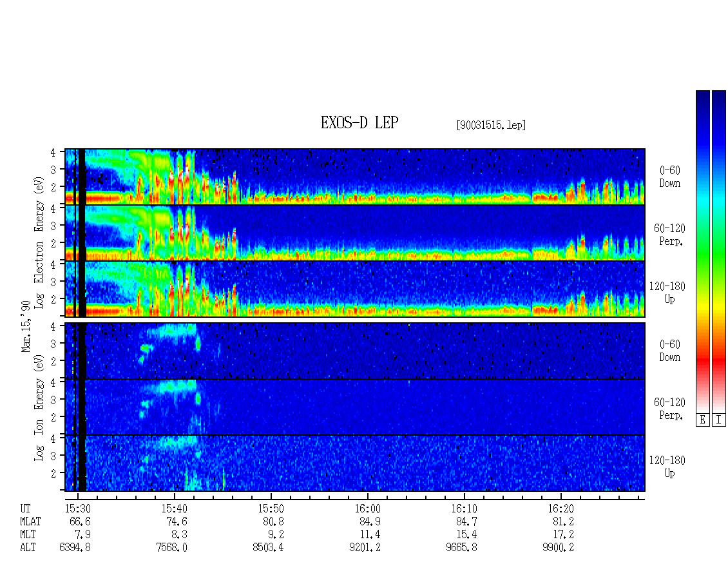Viewport: 728px width, 564px height.
Task: Click the MLAT value 84.9
Action: pos(370,521)
